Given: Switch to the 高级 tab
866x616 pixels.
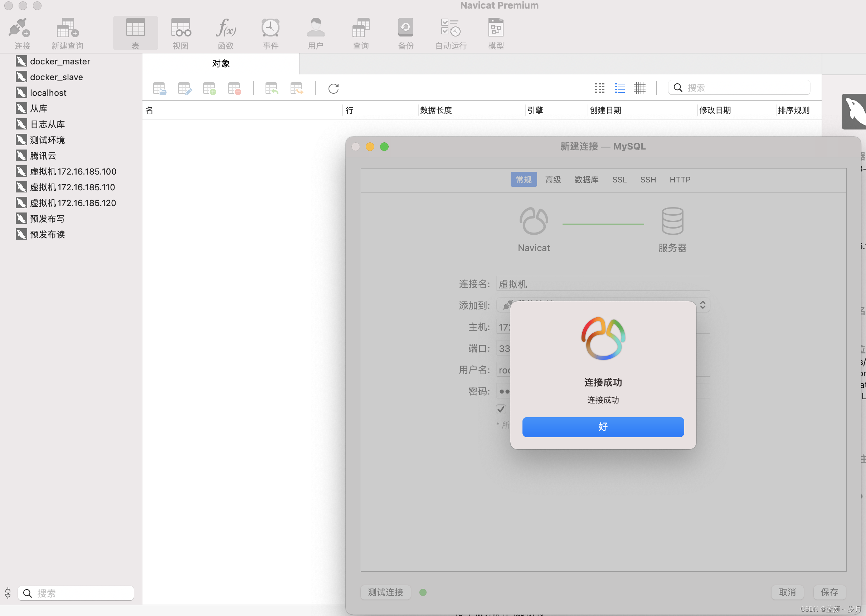Looking at the screenshot, I should point(553,180).
